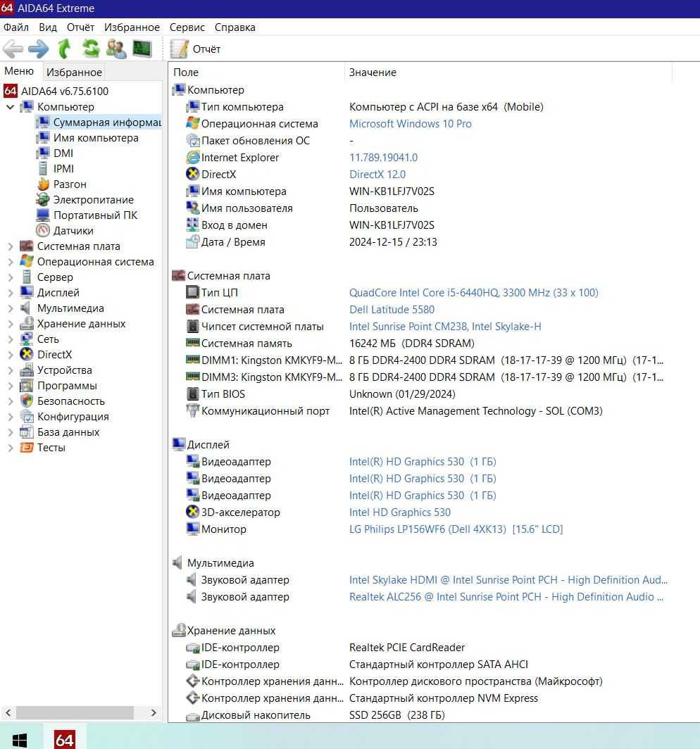Click the Дата / Время clock icon
Image resolution: width=700 pixels, height=749 pixels.
(192, 241)
